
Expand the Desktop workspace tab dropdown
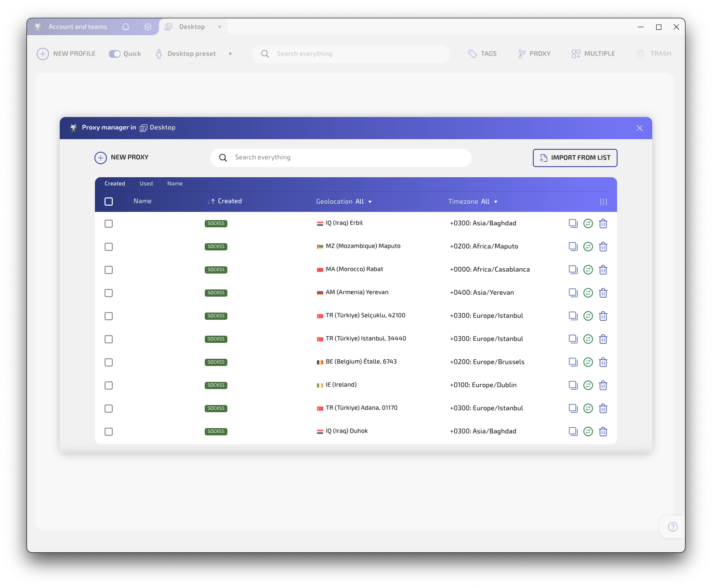pyautogui.click(x=220, y=27)
